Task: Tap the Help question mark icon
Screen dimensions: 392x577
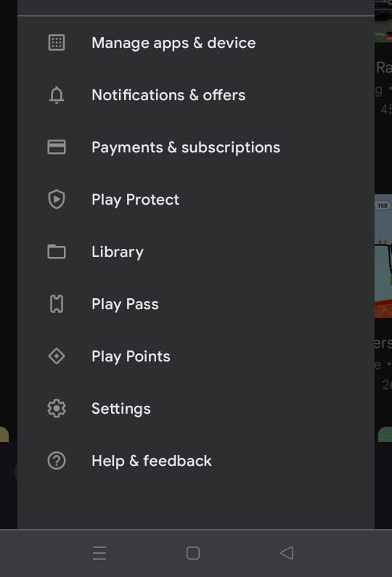Action: (x=57, y=461)
